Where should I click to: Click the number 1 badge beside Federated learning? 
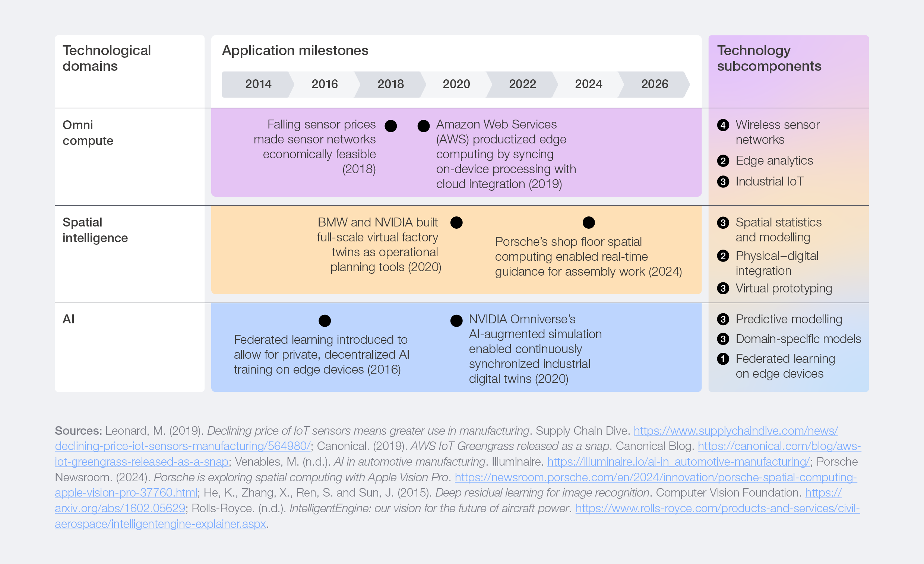coord(723,359)
